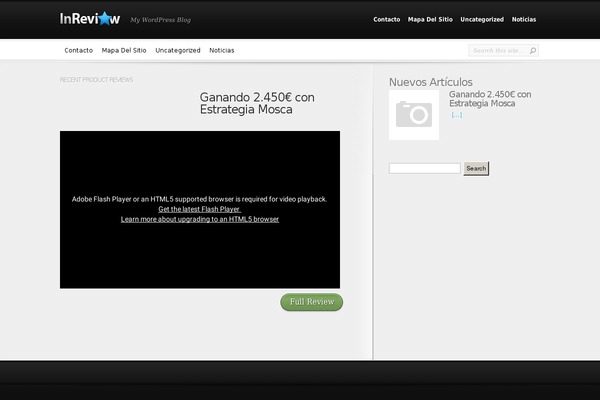Click the magnifier icon in header search
The width and height of the screenshot is (600, 400).
tap(533, 51)
